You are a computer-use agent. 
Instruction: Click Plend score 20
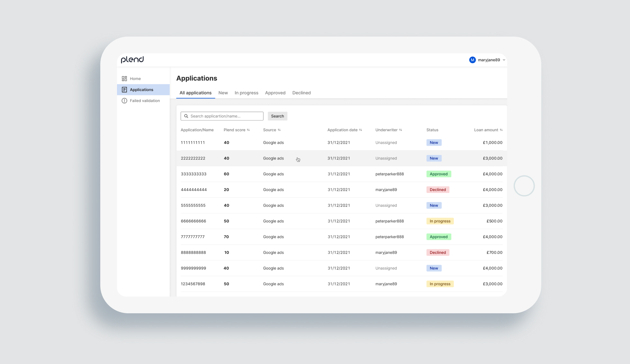click(x=226, y=190)
